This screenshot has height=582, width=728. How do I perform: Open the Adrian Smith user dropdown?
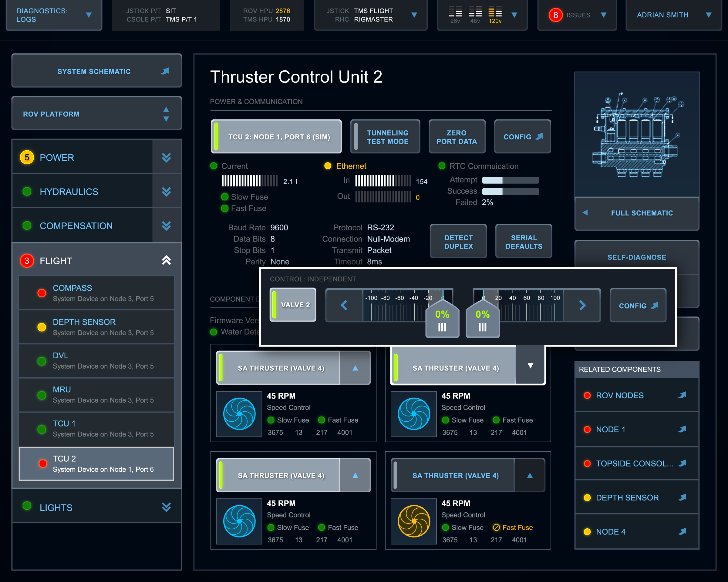708,15
